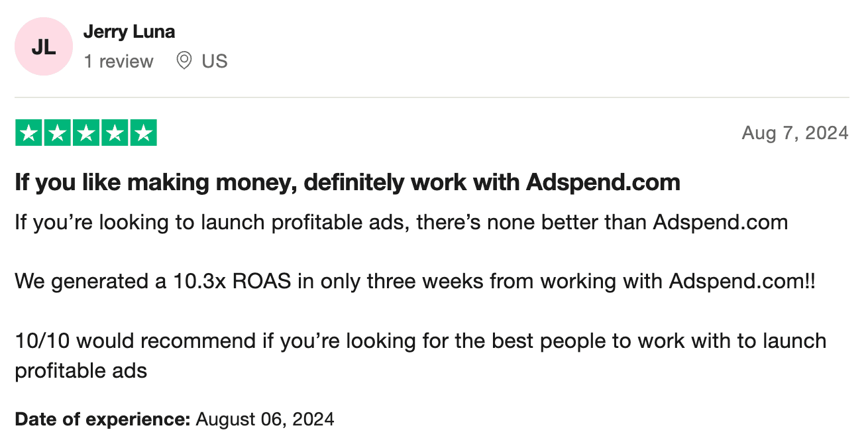
Task: Click the "1 review" count text
Action: [x=119, y=62]
